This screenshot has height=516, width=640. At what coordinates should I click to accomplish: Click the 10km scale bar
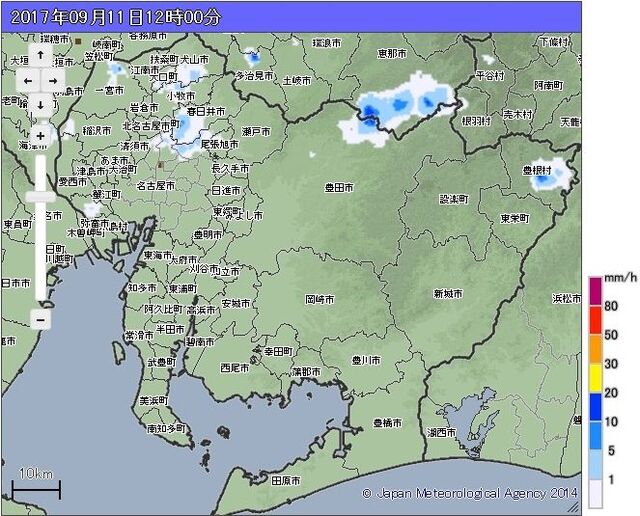(36, 489)
